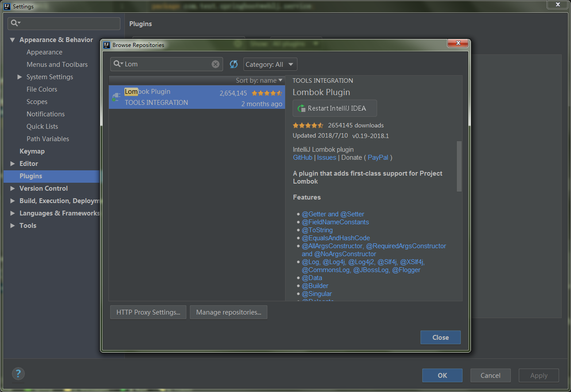Screen dimensions: 571x392
Task: Open @Getter and @Setter feature link
Action: click(x=333, y=214)
